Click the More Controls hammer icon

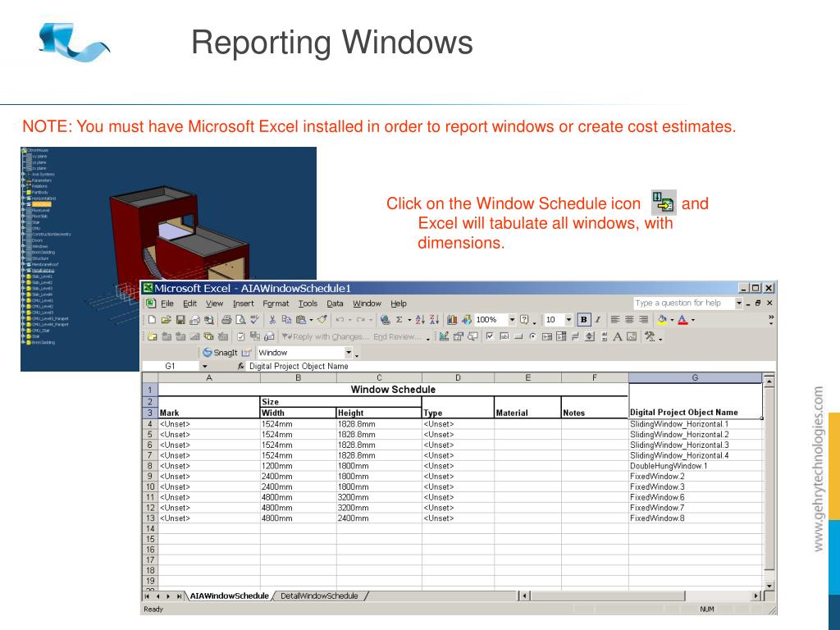(650, 336)
